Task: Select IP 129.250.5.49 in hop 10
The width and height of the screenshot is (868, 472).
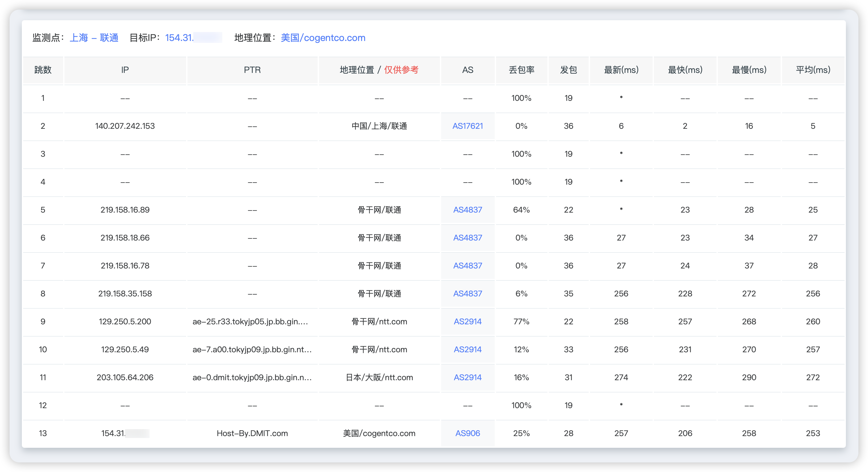Action: pyautogui.click(x=125, y=349)
